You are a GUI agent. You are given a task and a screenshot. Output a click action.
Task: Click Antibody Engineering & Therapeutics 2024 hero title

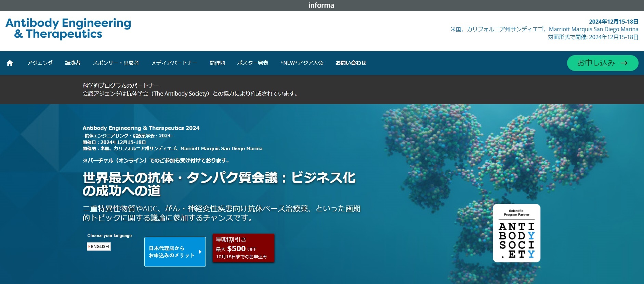141,128
